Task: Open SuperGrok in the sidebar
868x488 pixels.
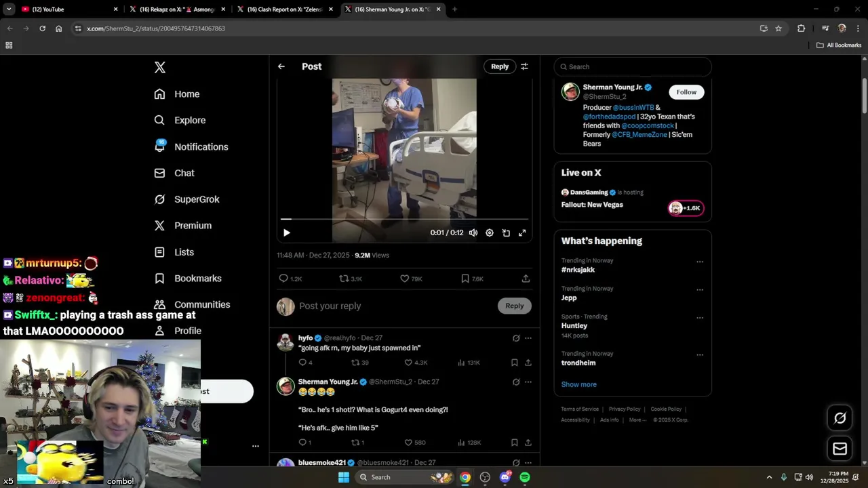Action: [x=186, y=199]
